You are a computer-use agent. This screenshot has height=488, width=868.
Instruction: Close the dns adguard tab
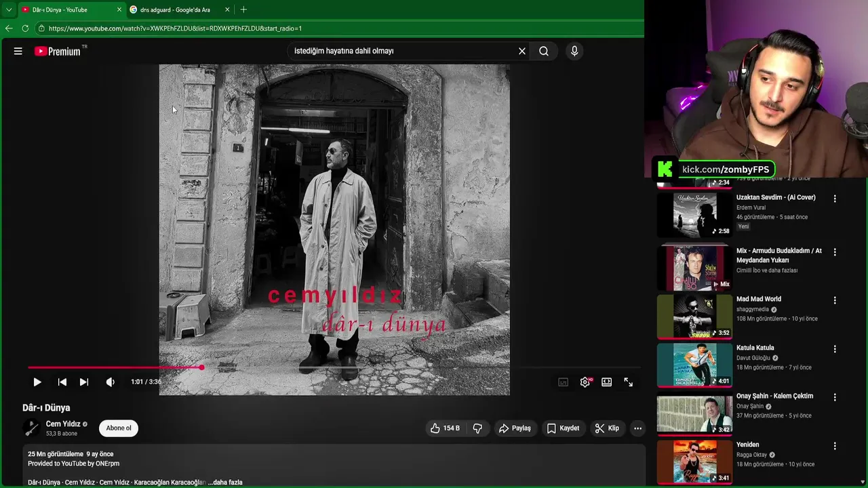pyautogui.click(x=227, y=9)
